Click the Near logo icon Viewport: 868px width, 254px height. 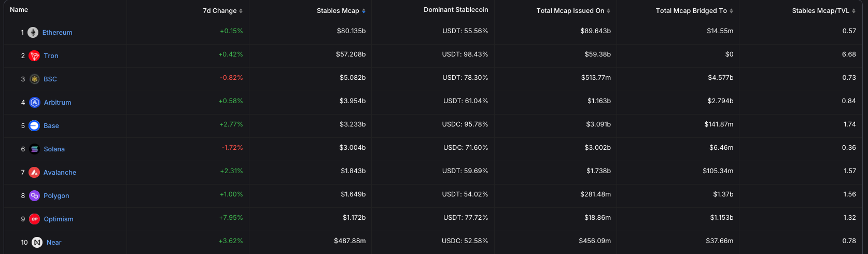click(37, 243)
